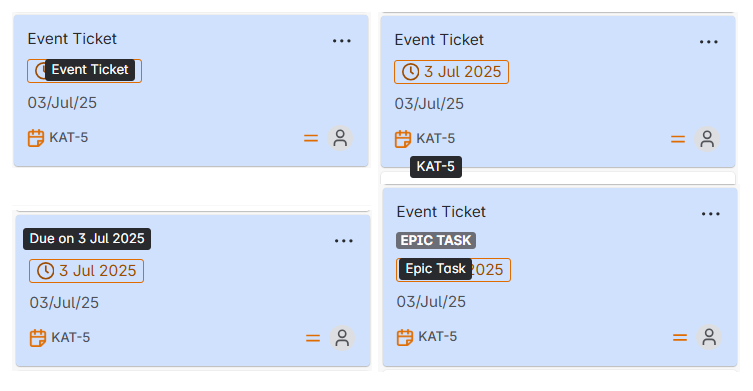The width and height of the screenshot is (753, 391).
Task: Click the bottom-left card's assignee avatar
Action: point(342,338)
